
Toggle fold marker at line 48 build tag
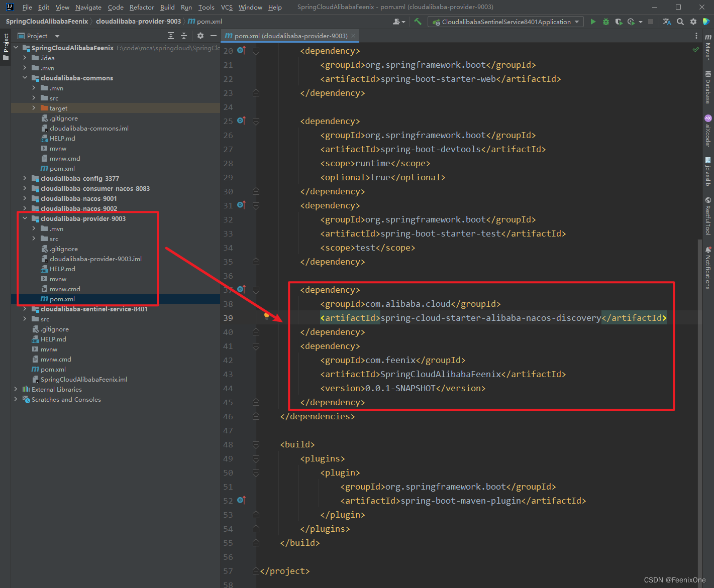point(256,444)
